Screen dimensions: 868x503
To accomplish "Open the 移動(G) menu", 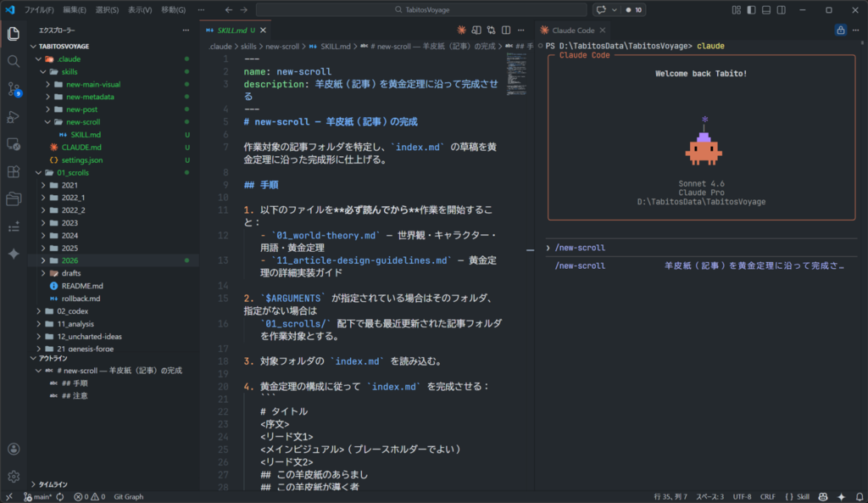I will pyautogui.click(x=173, y=10).
